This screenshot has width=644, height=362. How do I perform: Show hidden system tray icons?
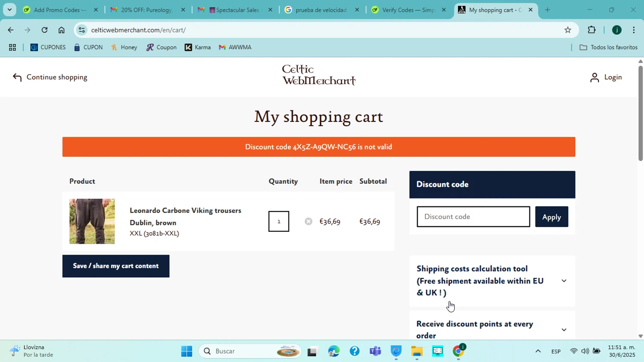(538, 352)
